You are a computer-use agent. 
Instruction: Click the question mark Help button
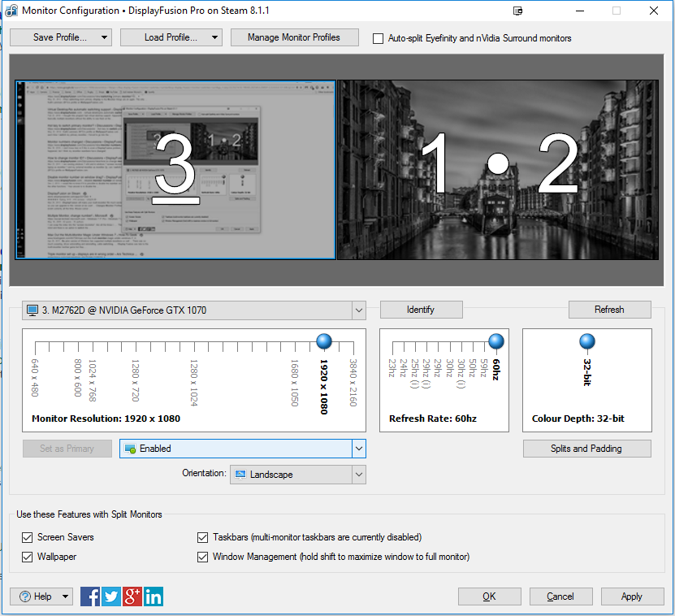point(41,596)
